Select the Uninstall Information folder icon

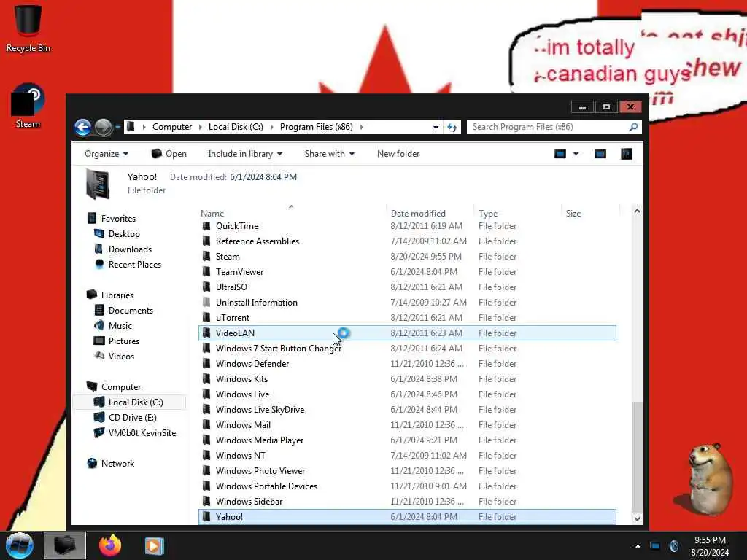tap(206, 303)
